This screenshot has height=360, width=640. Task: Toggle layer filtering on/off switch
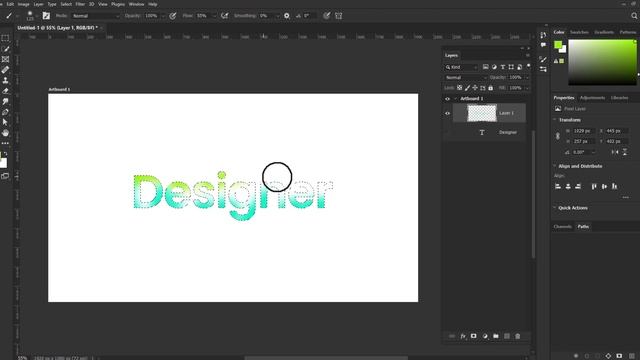[x=528, y=66]
